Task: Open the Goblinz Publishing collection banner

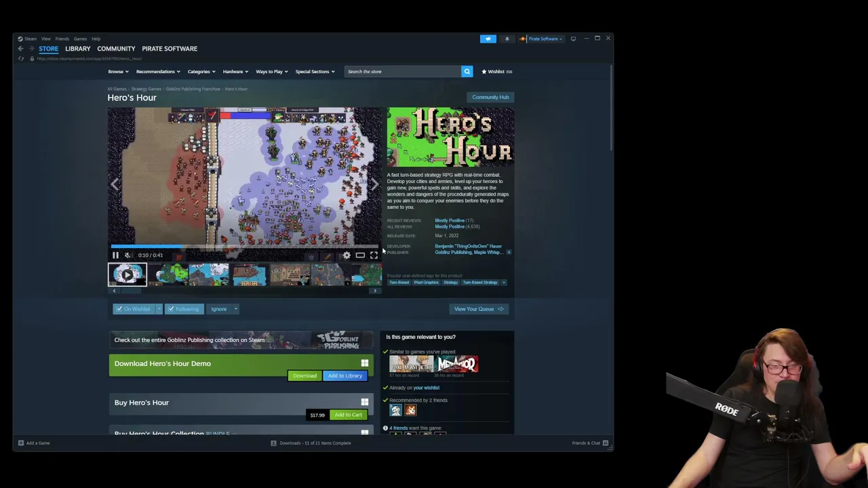Action: [241, 340]
